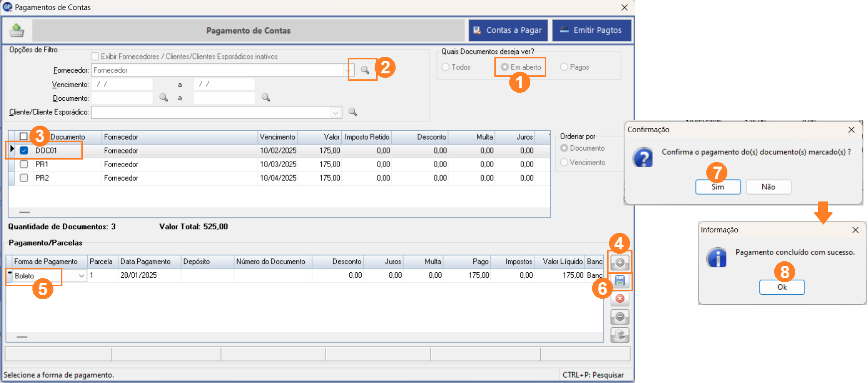Select the Todos radio option
868x383 pixels.
pyautogui.click(x=445, y=67)
